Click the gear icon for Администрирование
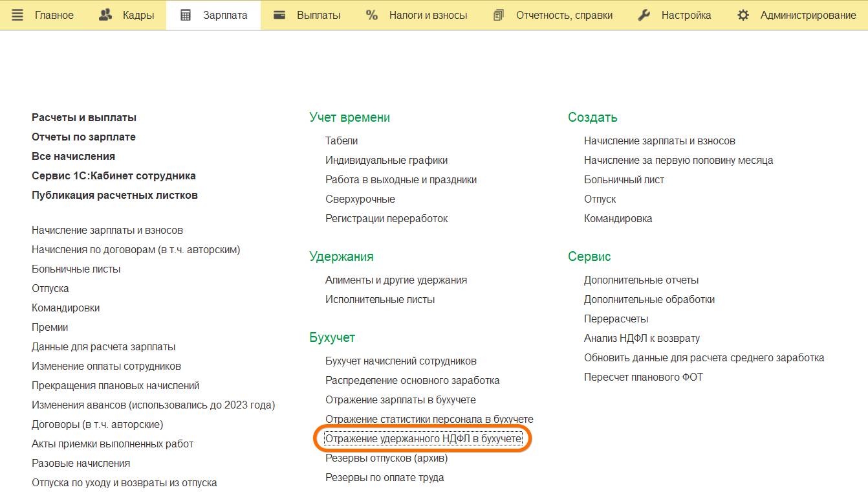 pyautogui.click(x=743, y=15)
